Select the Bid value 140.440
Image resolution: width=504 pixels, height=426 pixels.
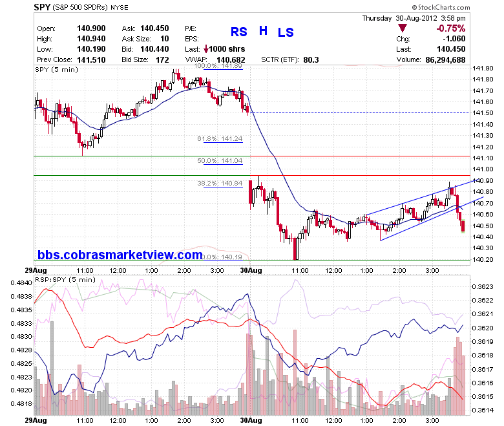[154, 49]
